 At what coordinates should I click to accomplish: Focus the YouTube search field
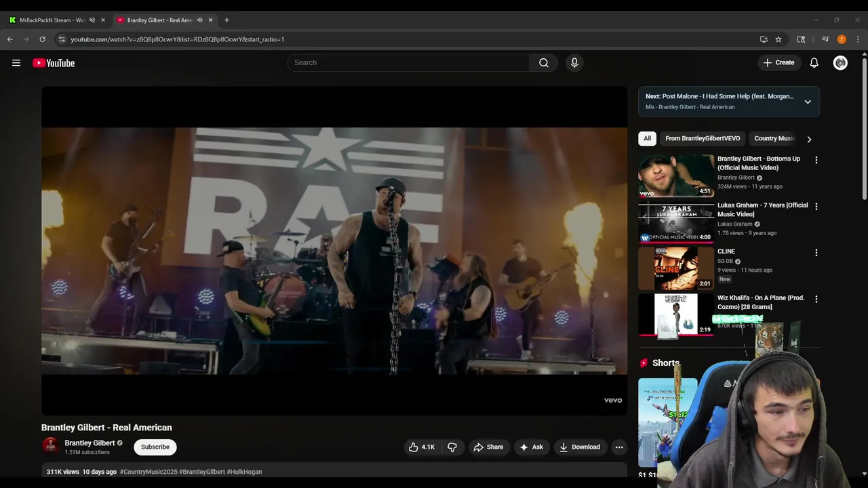point(408,62)
